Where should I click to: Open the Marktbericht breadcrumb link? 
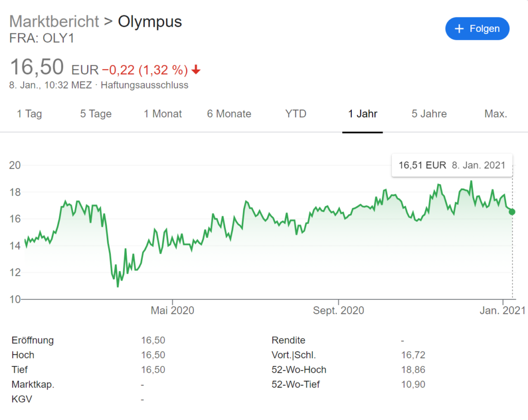click(54, 22)
